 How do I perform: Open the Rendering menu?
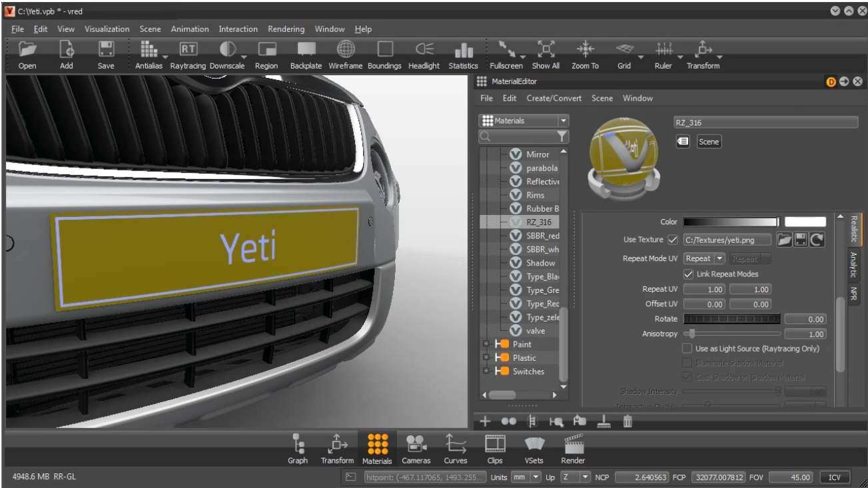(286, 29)
